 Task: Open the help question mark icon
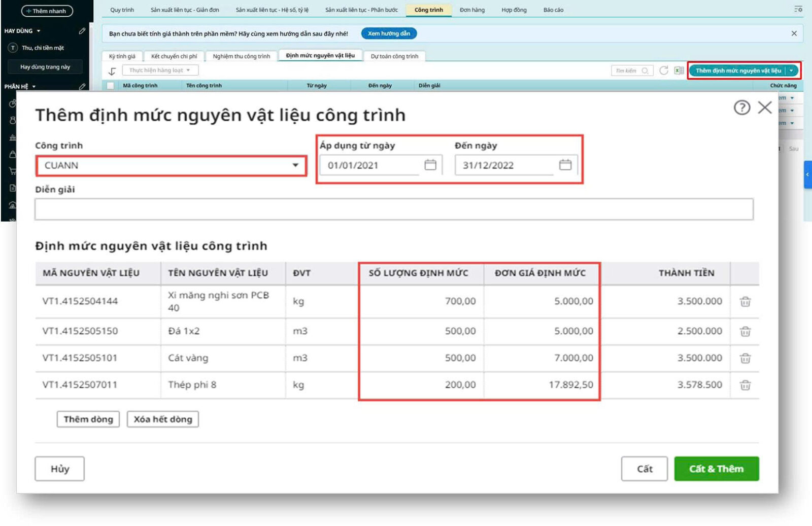741,108
